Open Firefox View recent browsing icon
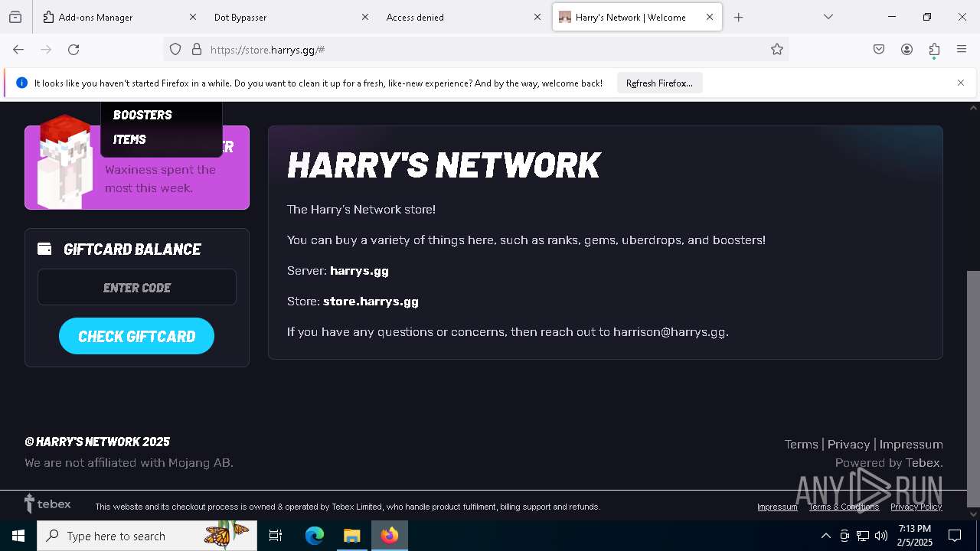Viewport: 980px width, 551px height. [15, 17]
